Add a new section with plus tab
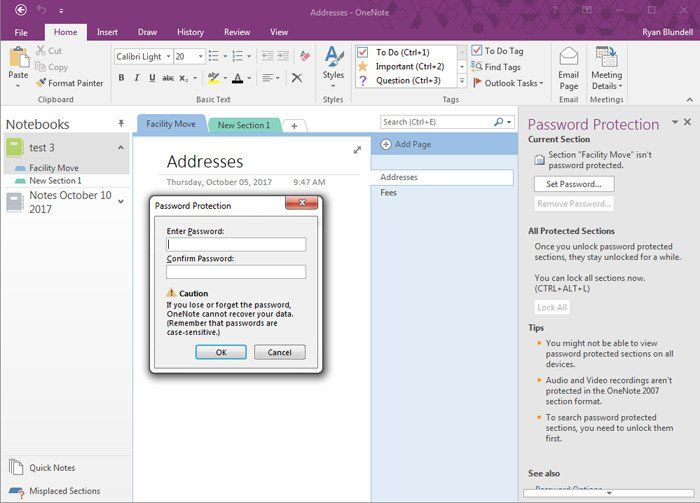The height and width of the screenshot is (503, 700). point(294,126)
